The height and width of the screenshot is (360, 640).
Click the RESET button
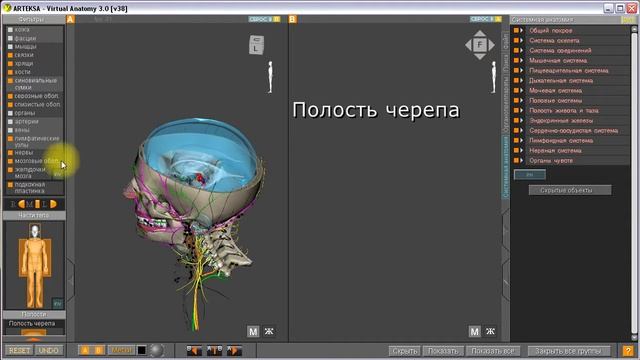pyautogui.click(x=19, y=351)
